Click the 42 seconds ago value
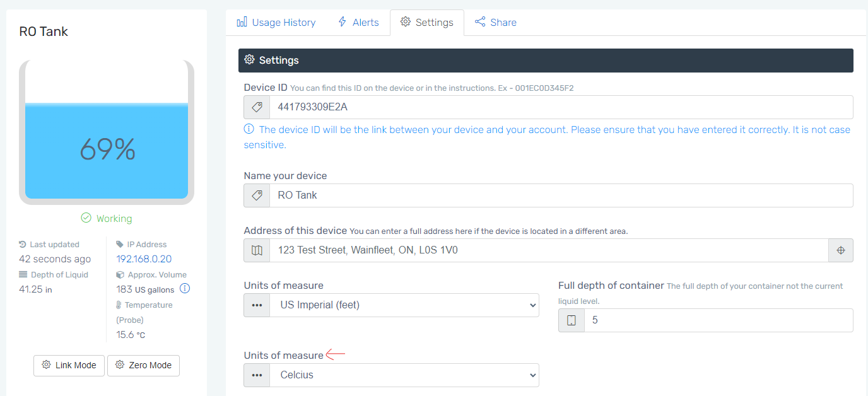Viewport: 868px width, 396px height. pyautogui.click(x=55, y=259)
